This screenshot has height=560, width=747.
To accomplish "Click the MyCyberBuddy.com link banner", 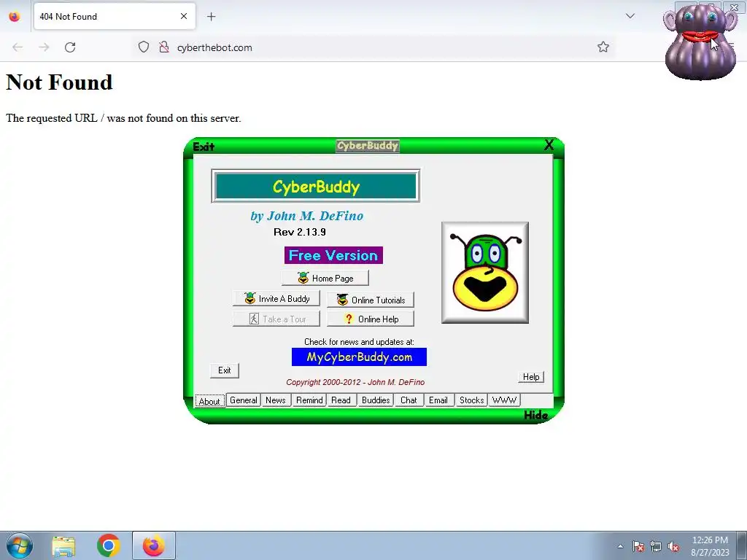I will tap(359, 357).
